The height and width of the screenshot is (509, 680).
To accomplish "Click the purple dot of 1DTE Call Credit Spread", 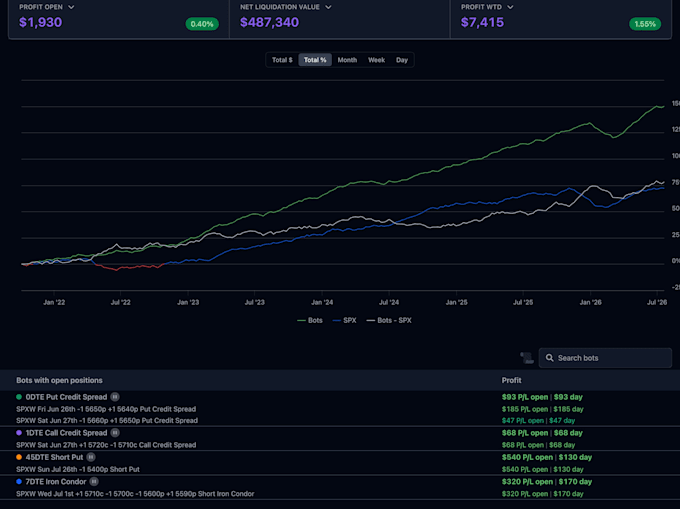I will (19, 433).
